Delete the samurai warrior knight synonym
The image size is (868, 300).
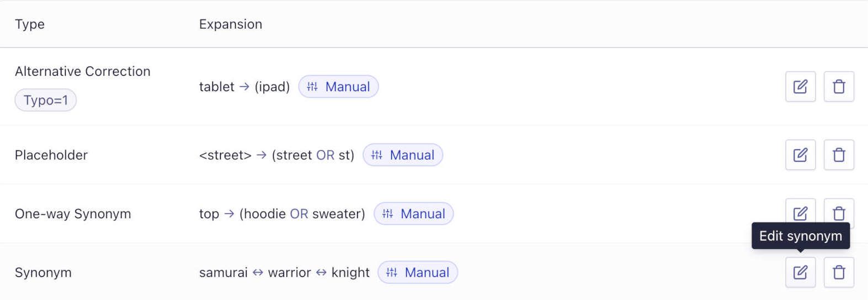[839, 272]
